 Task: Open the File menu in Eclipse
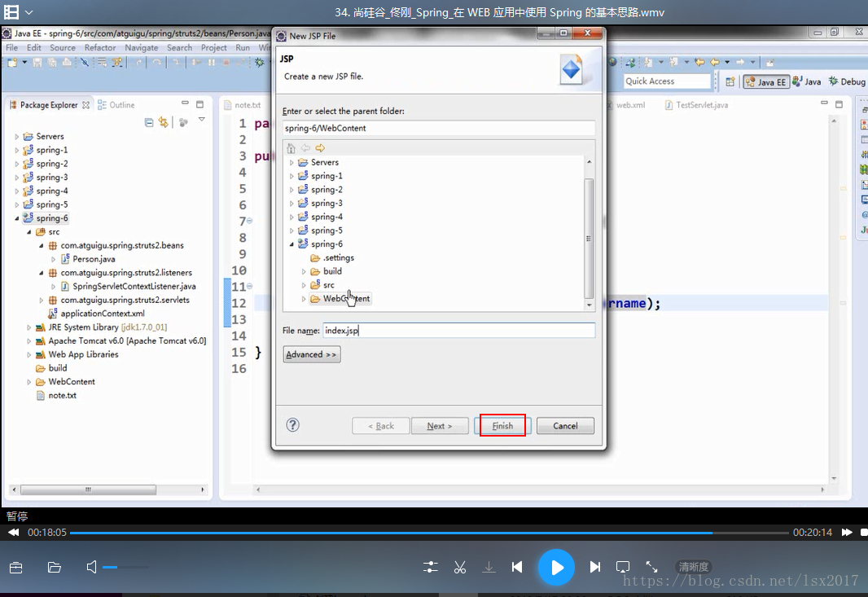tap(11, 47)
